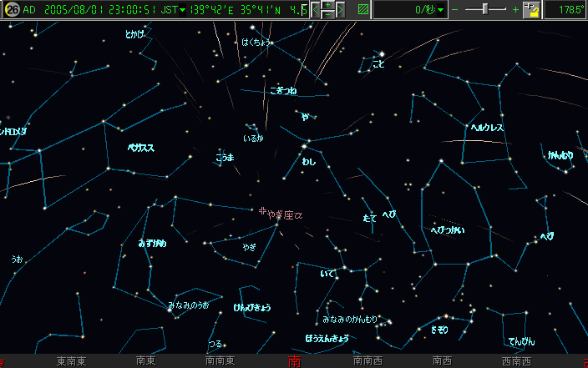Screen dimensions: 588x368
Task: Click the moon phase icon showing 26
Action: click(x=12, y=10)
